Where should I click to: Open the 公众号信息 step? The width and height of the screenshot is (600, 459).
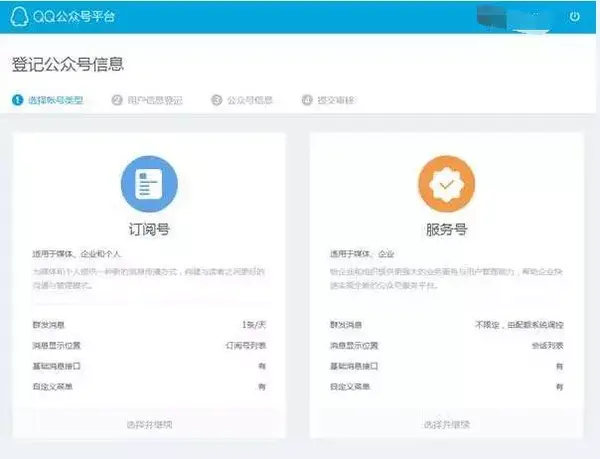pos(249,100)
